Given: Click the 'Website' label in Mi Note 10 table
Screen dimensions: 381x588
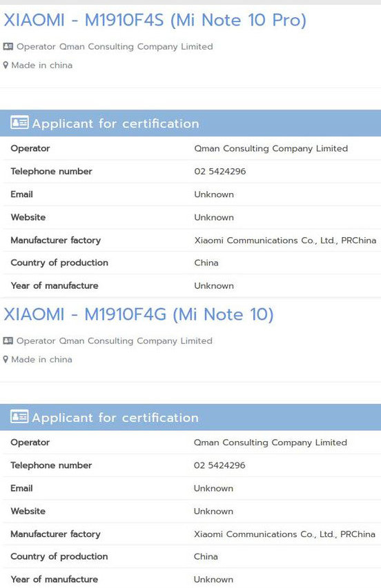Looking at the screenshot, I should pos(28,511).
